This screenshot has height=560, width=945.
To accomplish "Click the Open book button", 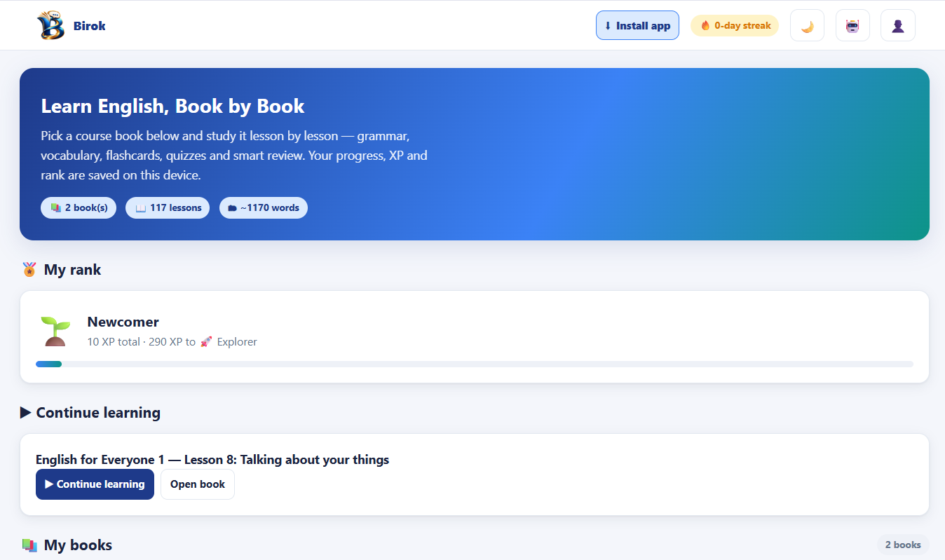I will (198, 484).
